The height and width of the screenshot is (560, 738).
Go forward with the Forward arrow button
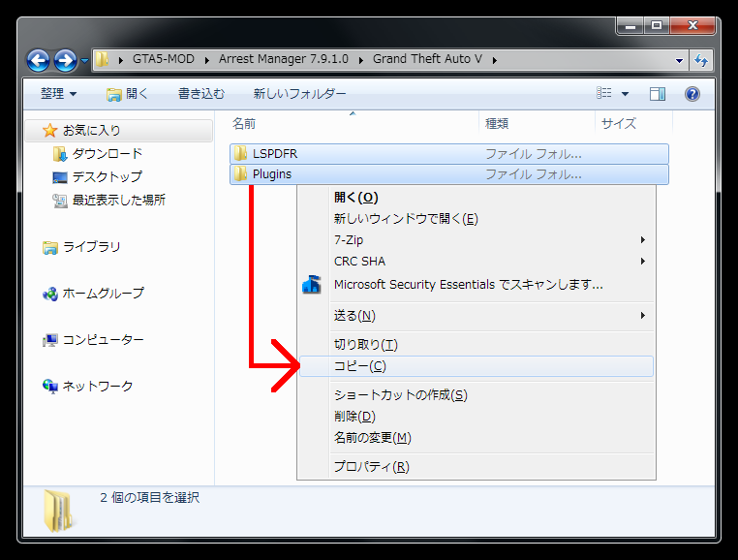pyautogui.click(x=65, y=60)
